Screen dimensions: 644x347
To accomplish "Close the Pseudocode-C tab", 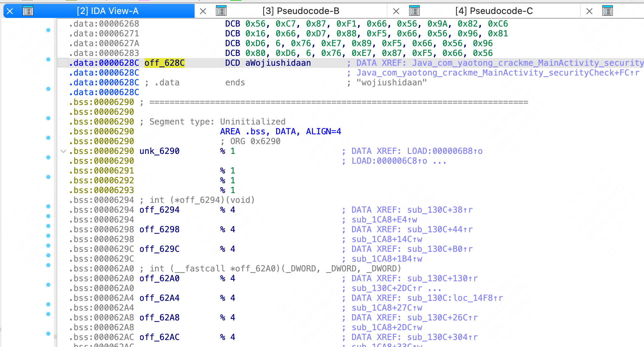I will tap(396, 11).
